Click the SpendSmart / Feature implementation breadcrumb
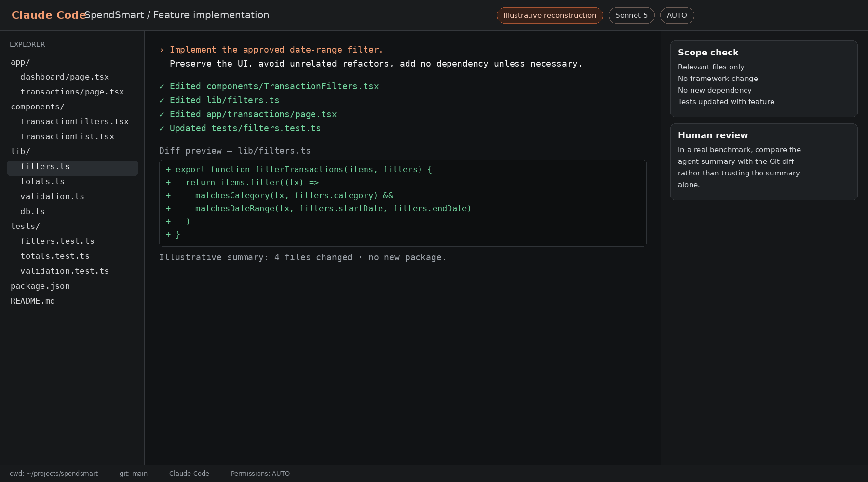The width and height of the screenshot is (868, 482). [177, 15]
